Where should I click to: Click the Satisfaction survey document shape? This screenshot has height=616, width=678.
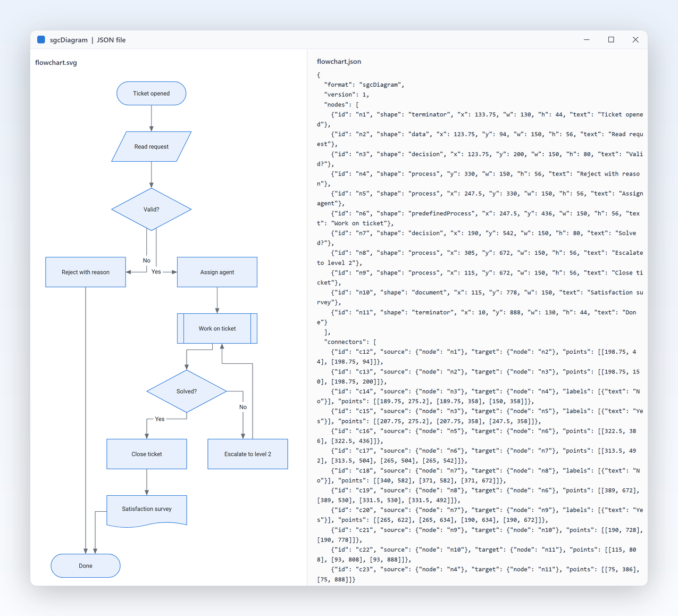click(x=147, y=511)
